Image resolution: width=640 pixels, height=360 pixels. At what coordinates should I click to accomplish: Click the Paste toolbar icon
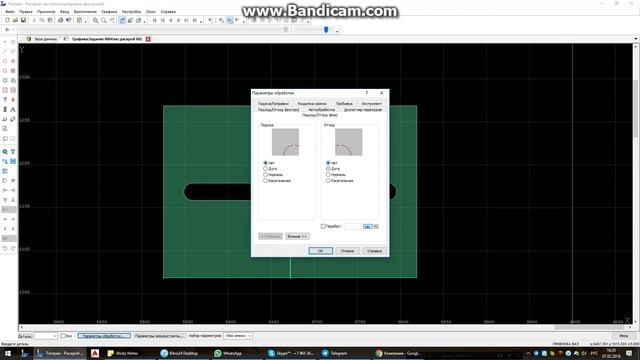[50, 20]
